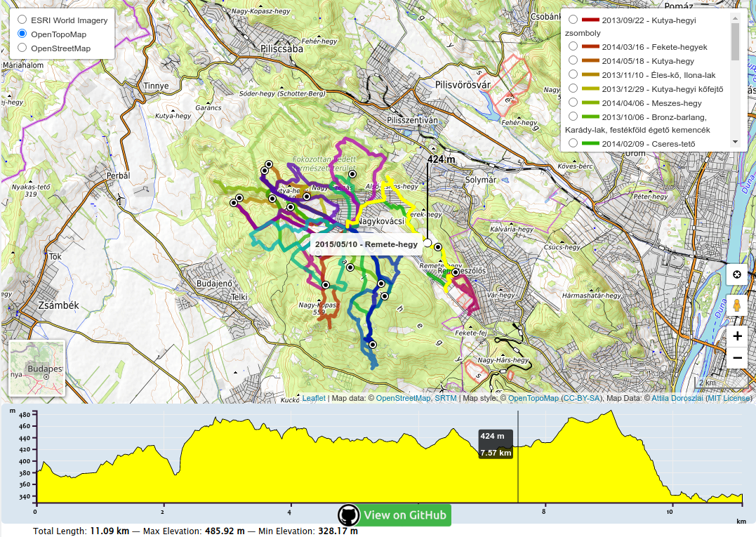Click the GitHub octocat logo
Screen dimensions: 756x537
(x=349, y=515)
